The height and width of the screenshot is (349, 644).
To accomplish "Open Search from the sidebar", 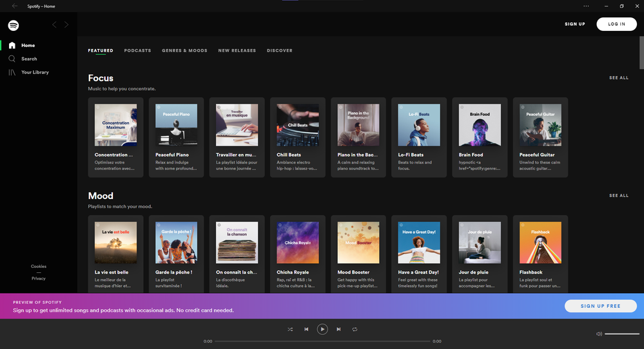I will click(x=29, y=59).
